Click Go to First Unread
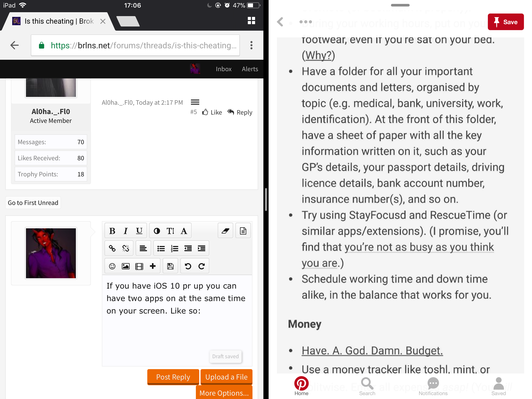 point(33,203)
